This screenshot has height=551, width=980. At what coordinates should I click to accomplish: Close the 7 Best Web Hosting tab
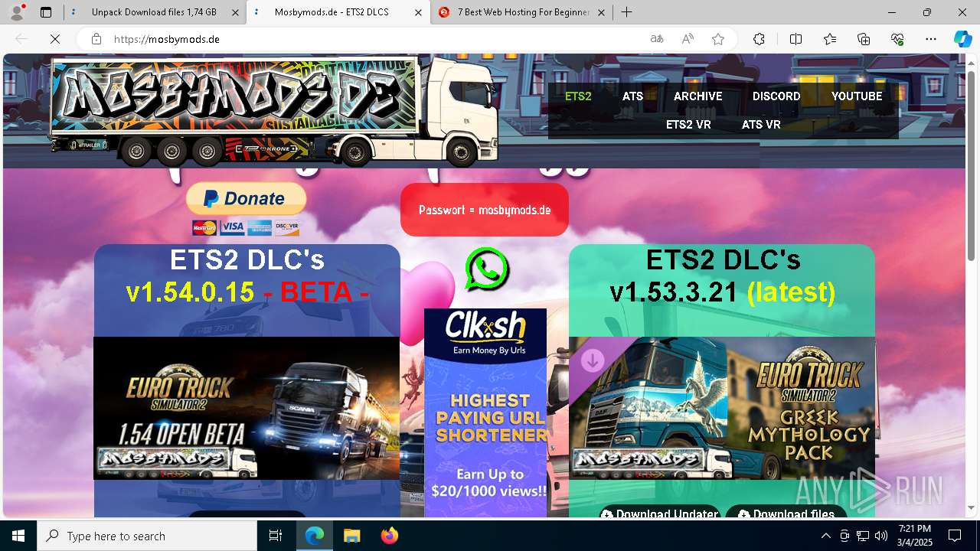(x=601, y=12)
